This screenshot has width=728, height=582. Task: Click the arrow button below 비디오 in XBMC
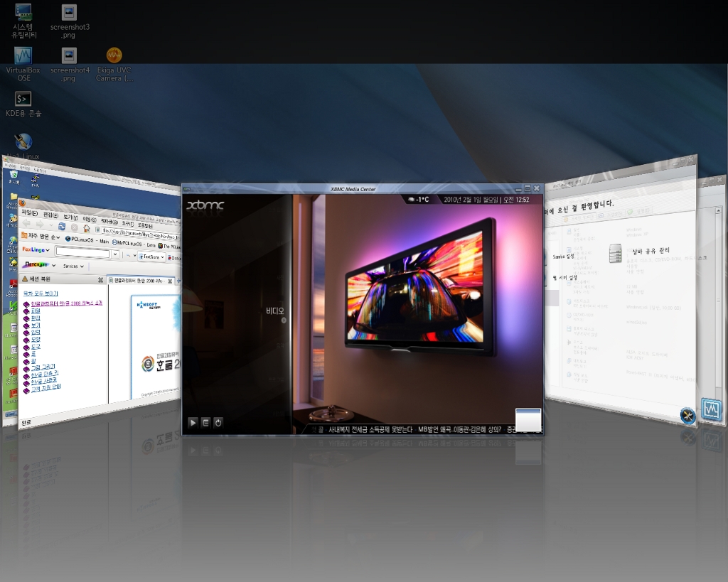click(x=284, y=320)
